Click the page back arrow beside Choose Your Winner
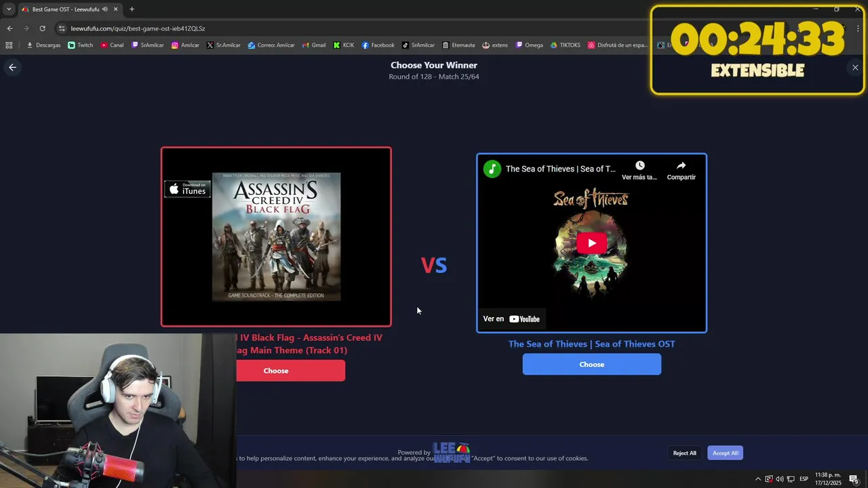This screenshot has height=488, width=868. [12, 67]
